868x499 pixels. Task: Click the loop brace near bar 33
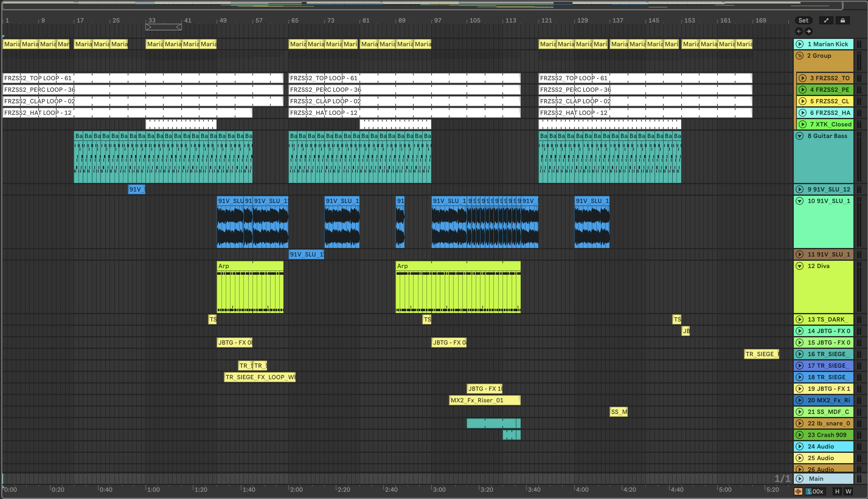pyautogui.click(x=163, y=27)
